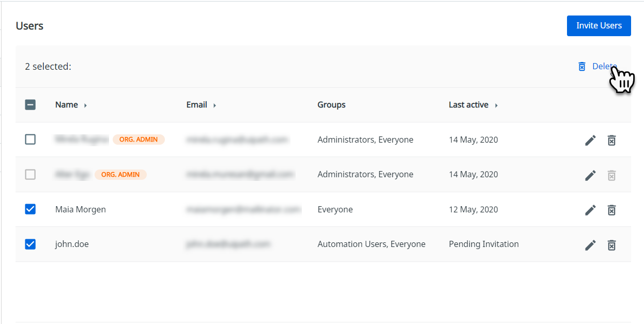Click the 2 selected label

click(48, 66)
